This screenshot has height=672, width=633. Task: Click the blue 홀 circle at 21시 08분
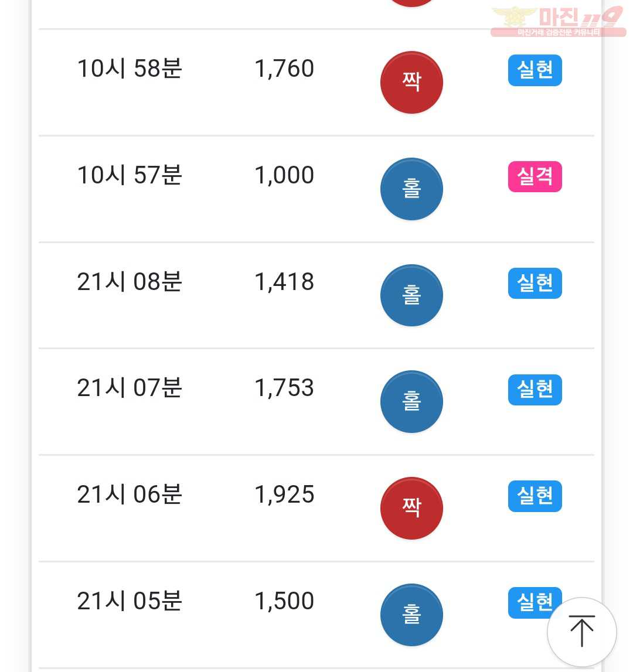411,295
